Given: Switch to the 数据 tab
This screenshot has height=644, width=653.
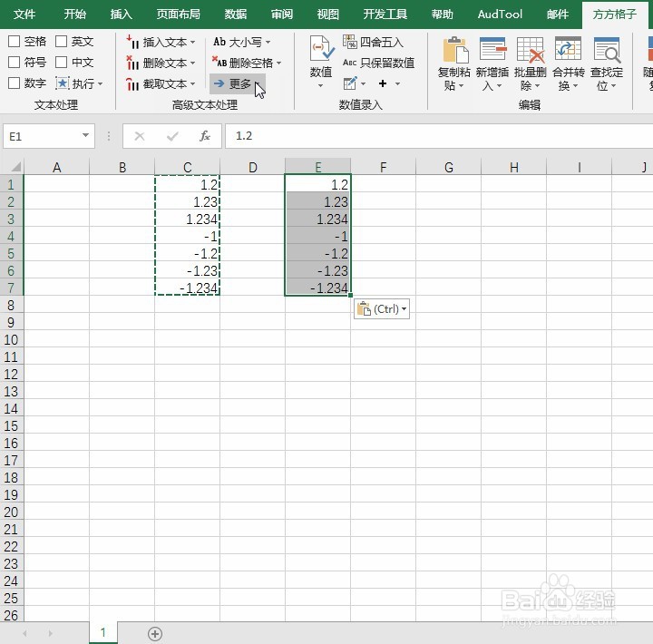Looking at the screenshot, I should pos(236,15).
